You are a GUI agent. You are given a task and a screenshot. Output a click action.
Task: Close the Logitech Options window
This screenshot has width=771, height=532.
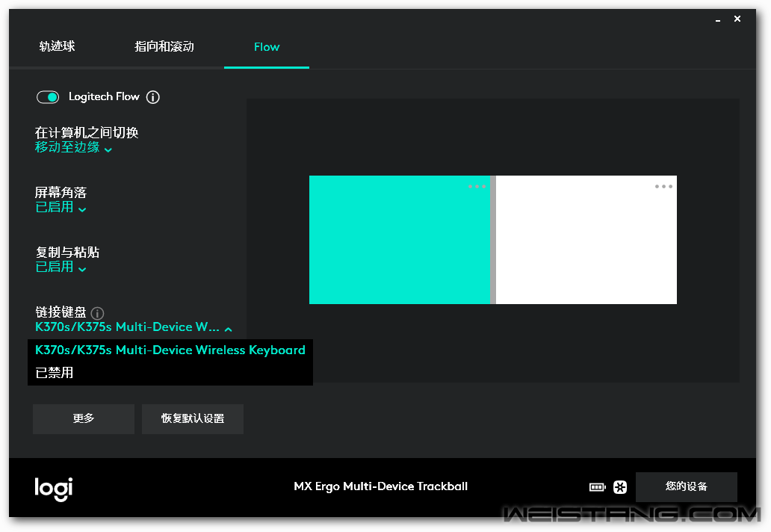click(x=737, y=19)
